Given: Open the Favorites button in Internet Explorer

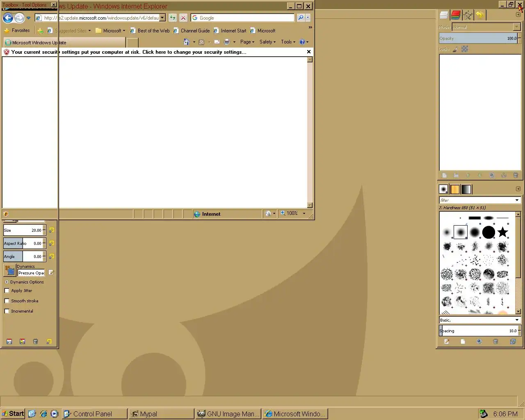Looking at the screenshot, I should pyautogui.click(x=17, y=30).
